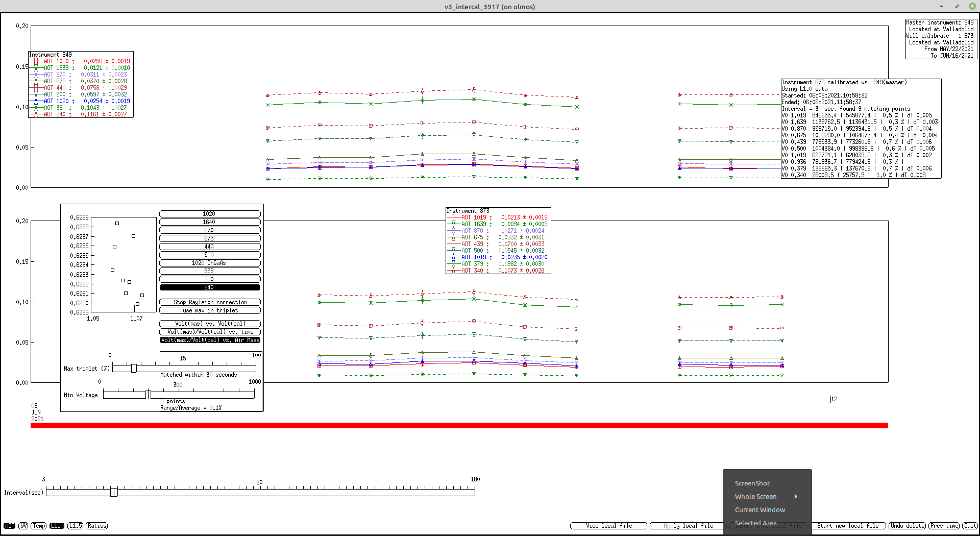Click Apply local file button
The width and height of the screenshot is (980, 536).
(x=689, y=526)
